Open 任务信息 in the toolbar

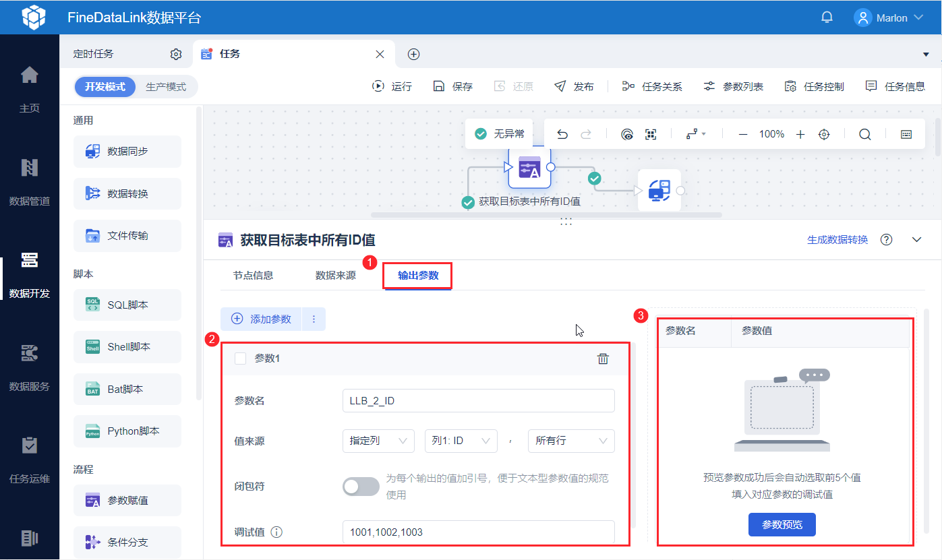click(x=895, y=86)
